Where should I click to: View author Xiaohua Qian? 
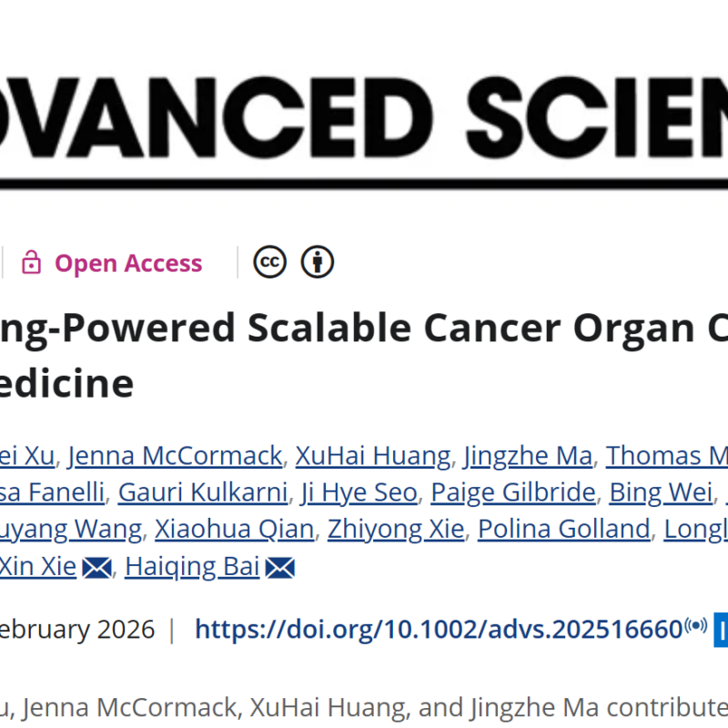pos(235,529)
